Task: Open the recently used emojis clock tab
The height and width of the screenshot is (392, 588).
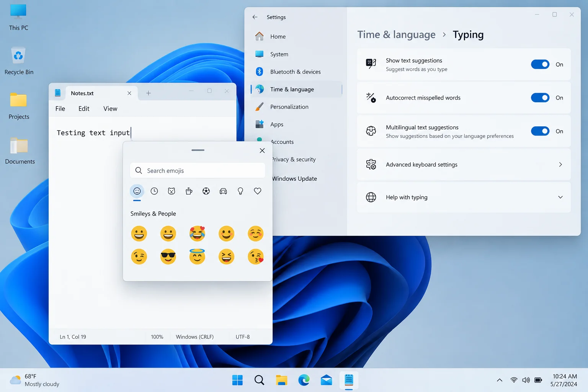Action: (154, 191)
